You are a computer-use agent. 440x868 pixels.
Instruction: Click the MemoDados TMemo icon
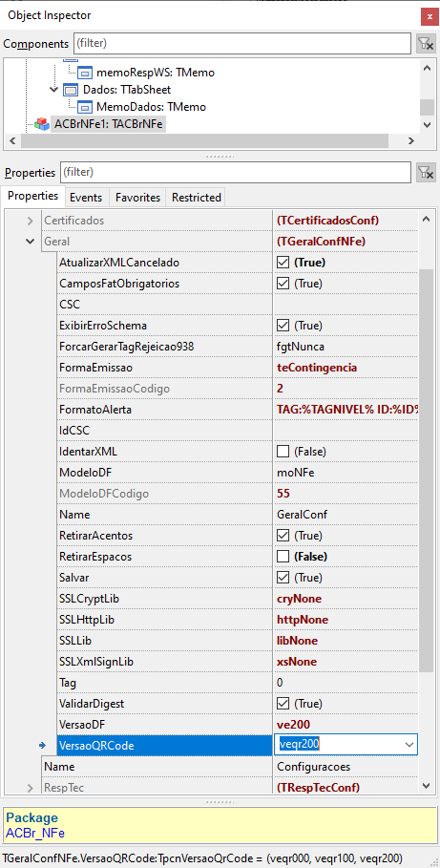[x=85, y=107]
